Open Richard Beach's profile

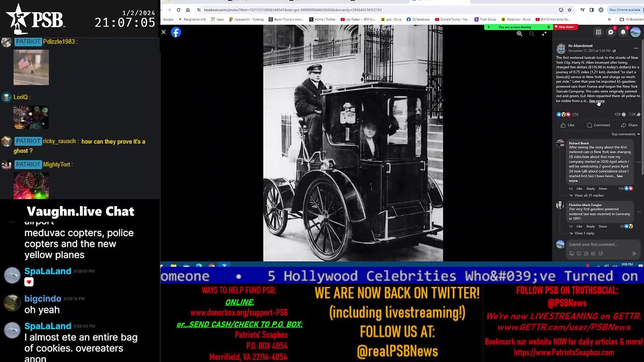[579, 143]
